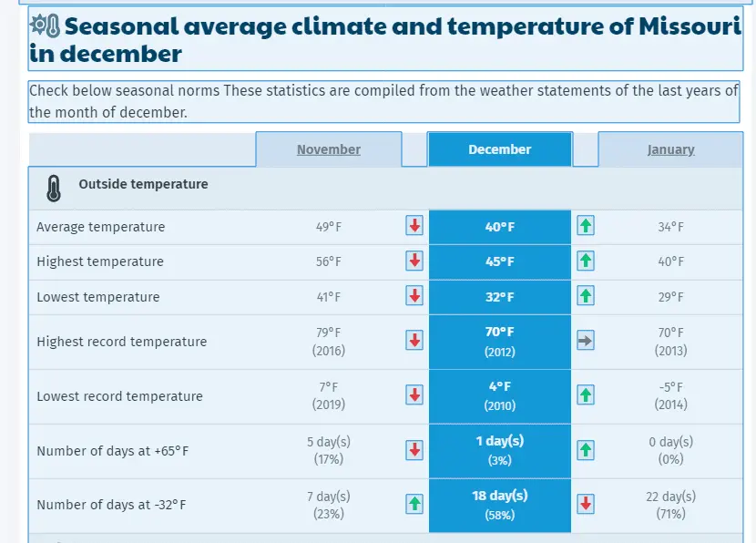Open the January tab
Image resolution: width=756 pixels, height=543 pixels.
click(670, 149)
